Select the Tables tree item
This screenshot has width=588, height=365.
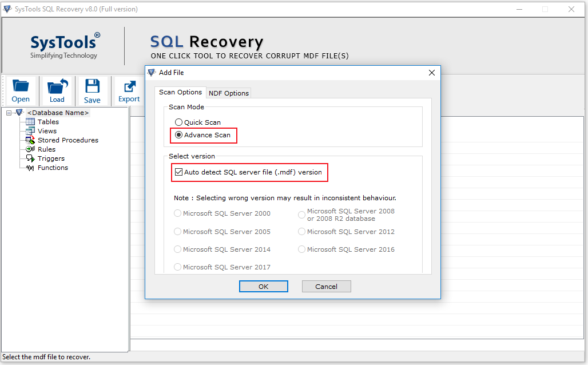click(49, 121)
